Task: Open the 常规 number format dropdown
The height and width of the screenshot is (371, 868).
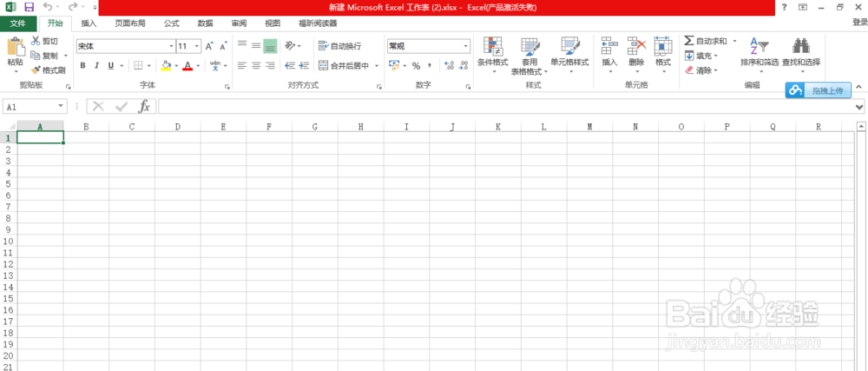Action: (466, 47)
